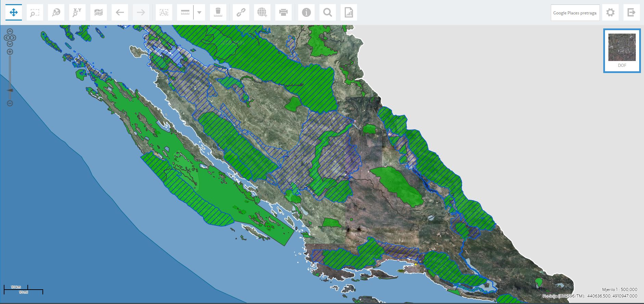
Task: Select the text annotation tool
Action: tap(164, 13)
